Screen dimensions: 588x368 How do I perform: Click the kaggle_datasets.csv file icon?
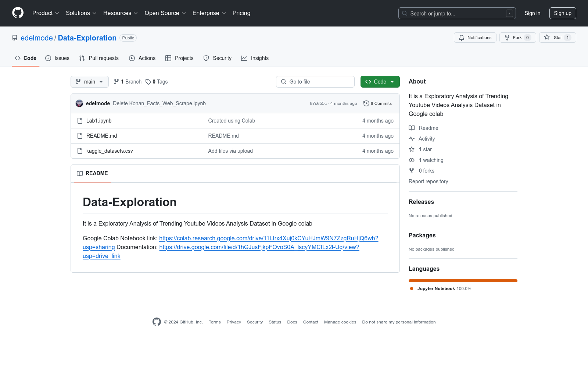(x=80, y=151)
